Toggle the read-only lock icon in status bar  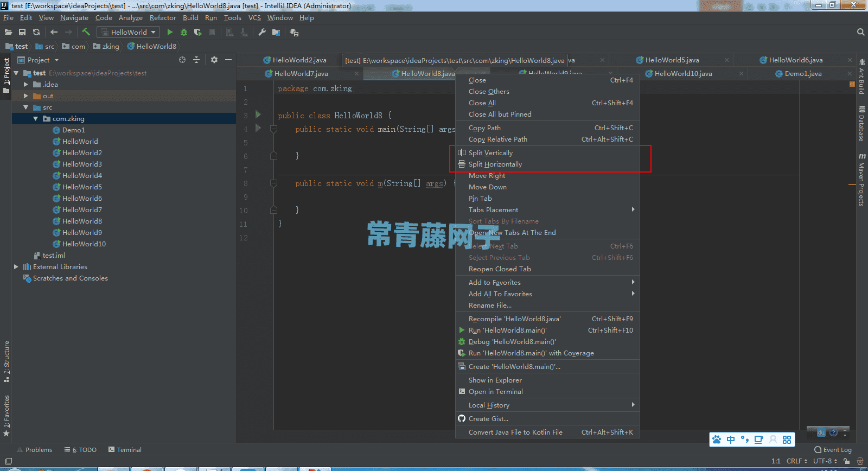pyautogui.click(x=846, y=461)
